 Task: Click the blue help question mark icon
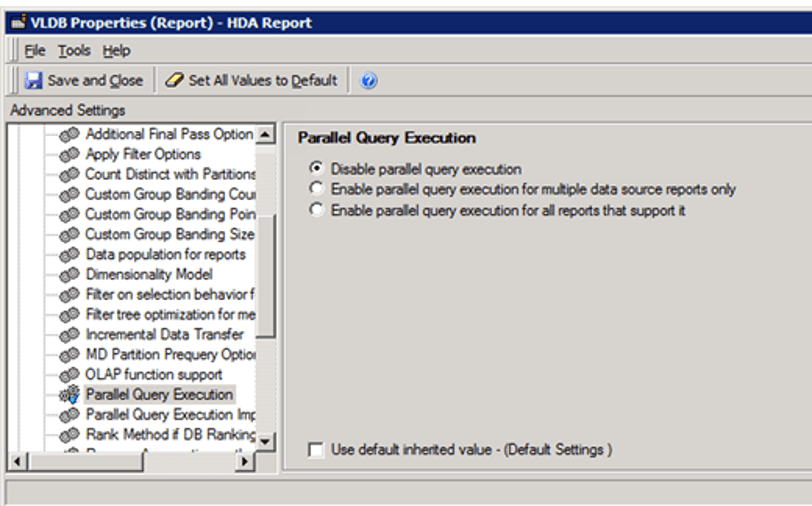(x=366, y=81)
